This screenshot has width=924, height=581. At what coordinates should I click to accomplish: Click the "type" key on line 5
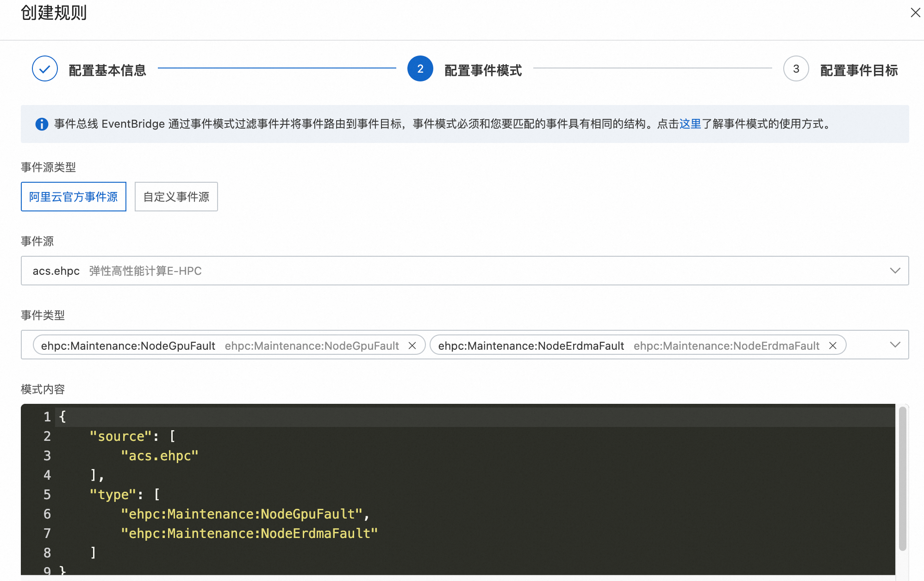(113, 494)
